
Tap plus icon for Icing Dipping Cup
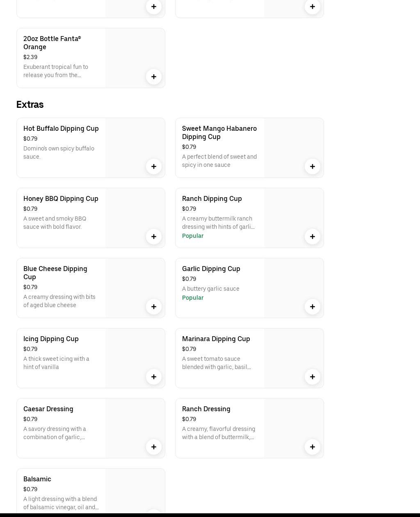[154, 377]
